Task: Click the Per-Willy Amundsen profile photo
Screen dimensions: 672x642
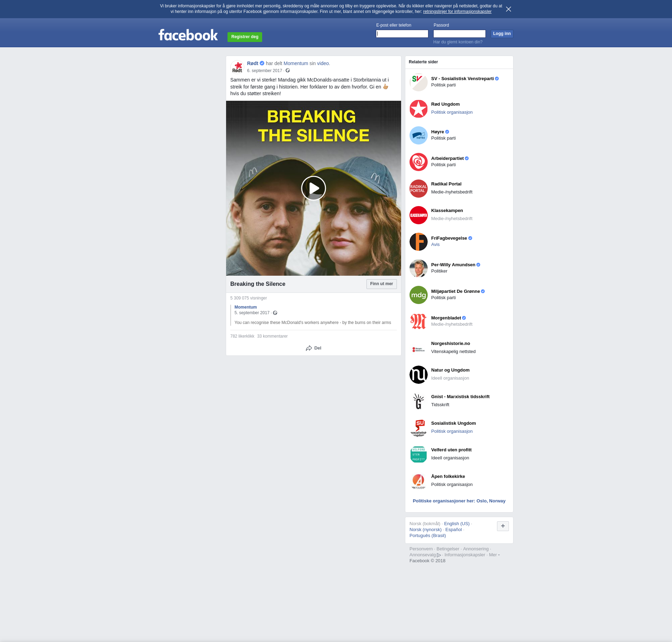Action: 419,268
